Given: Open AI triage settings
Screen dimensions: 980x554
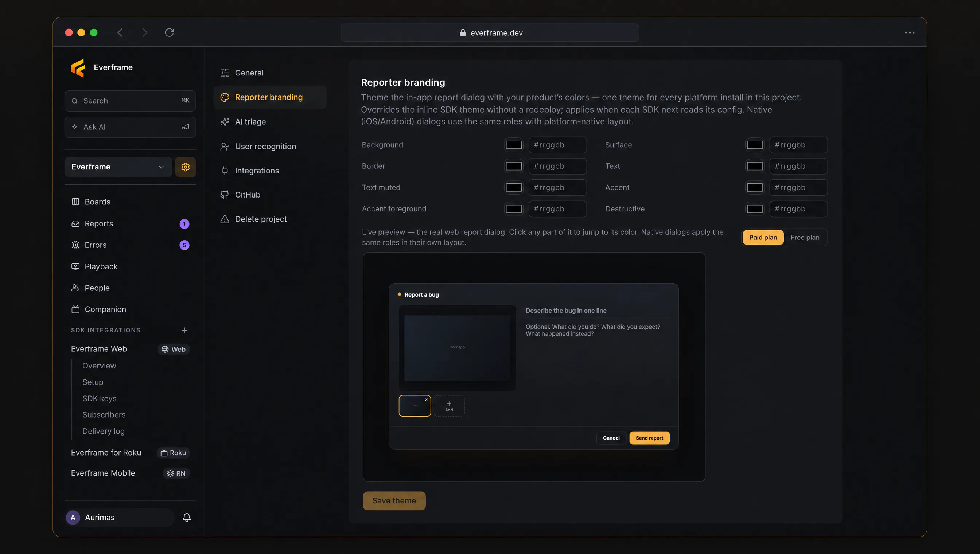Looking at the screenshot, I should 270,122.
